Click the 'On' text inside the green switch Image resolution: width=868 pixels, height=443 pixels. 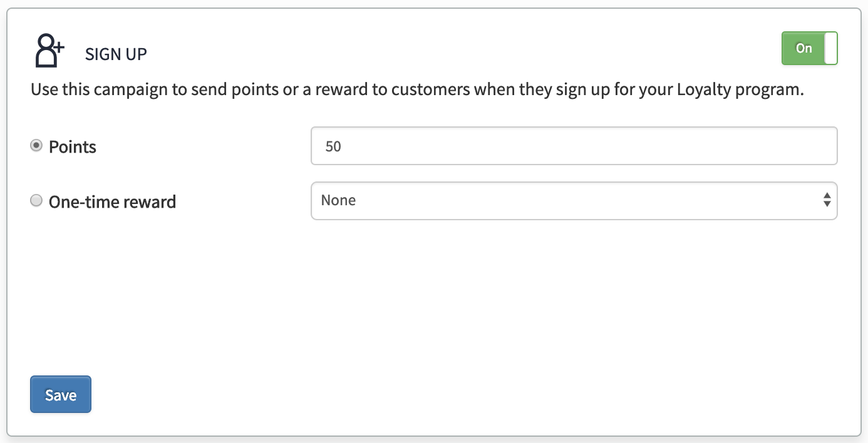(803, 48)
